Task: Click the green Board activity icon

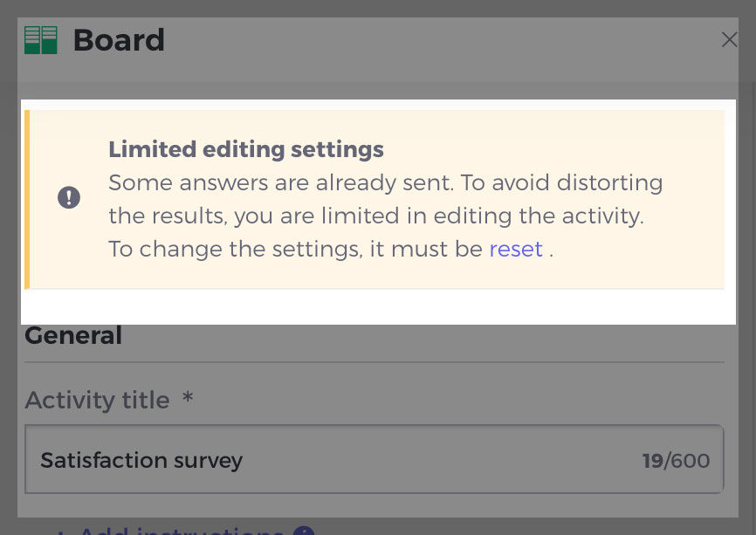Action: [41, 40]
